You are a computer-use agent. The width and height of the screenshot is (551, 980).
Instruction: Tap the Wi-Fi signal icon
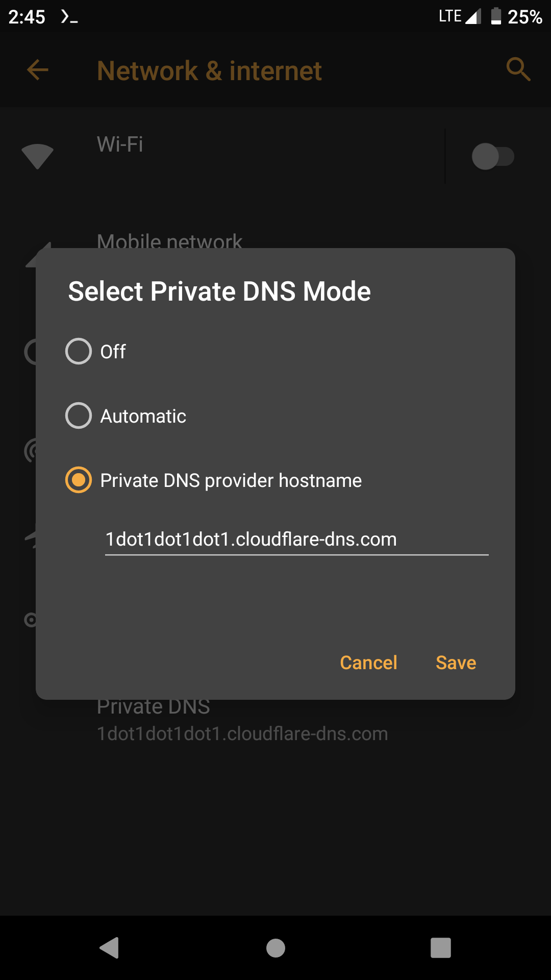point(37,156)
